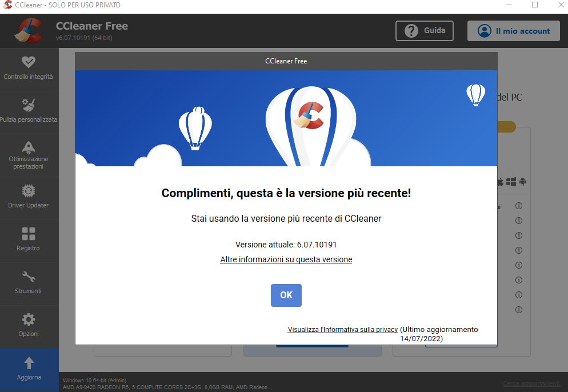Click version text v6.07.10191 (64-bit) in header
The image size is (568, 392).
[84, 38]
